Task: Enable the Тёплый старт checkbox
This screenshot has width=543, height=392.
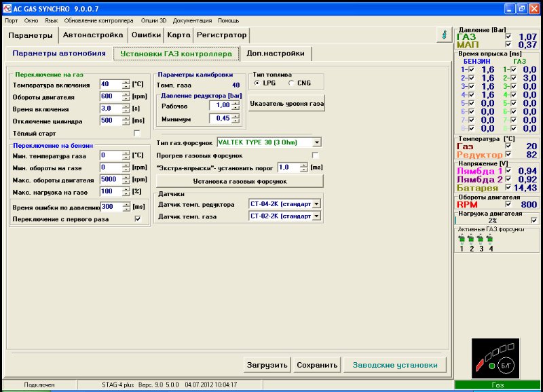Action: pyautogui.click(x=137, y=133)
